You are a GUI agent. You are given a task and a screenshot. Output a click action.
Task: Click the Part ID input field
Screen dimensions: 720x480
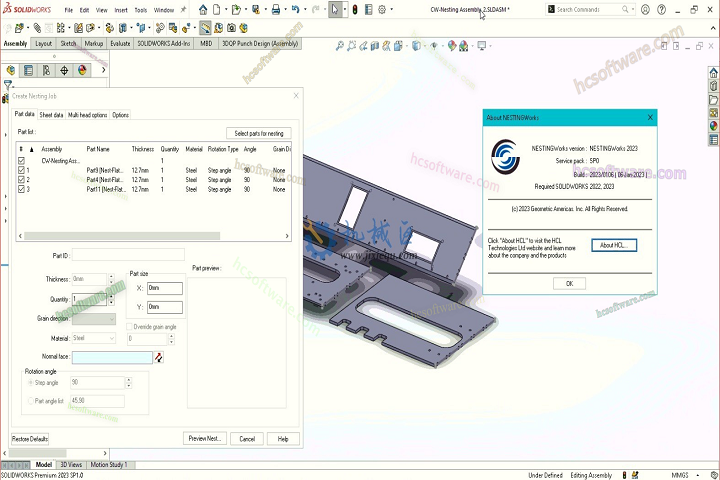pyautogui.click(x=127, y=255)
